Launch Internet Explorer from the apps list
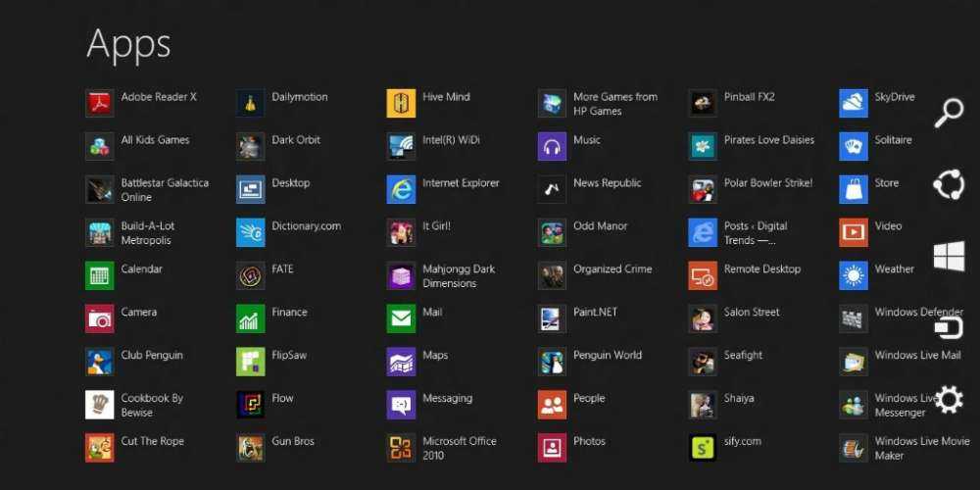 click(401, 189)
